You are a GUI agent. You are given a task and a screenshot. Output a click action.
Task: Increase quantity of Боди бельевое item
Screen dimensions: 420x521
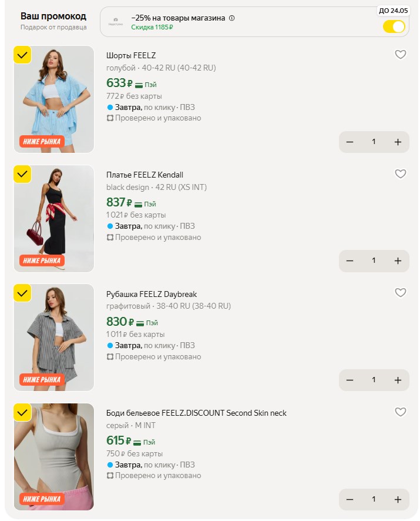[x=398, y=499]
